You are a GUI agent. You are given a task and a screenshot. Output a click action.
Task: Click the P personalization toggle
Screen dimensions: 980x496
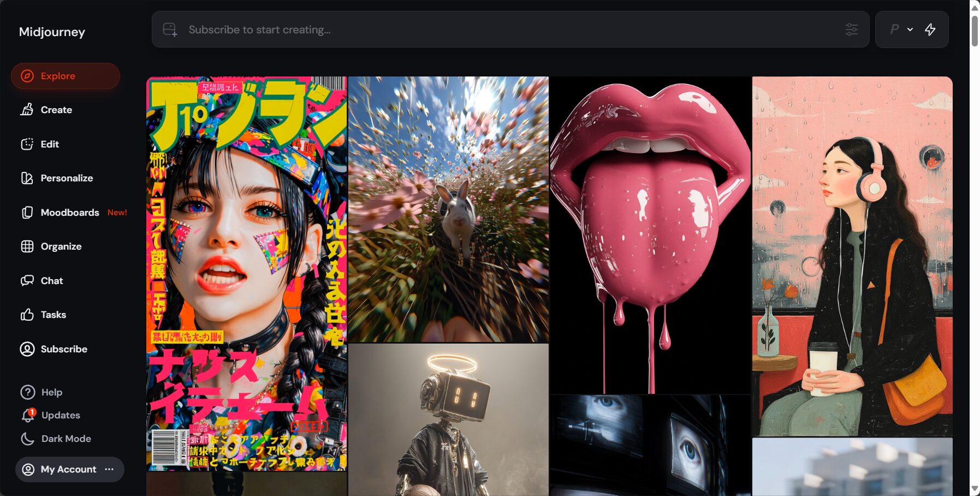point(894,29)
